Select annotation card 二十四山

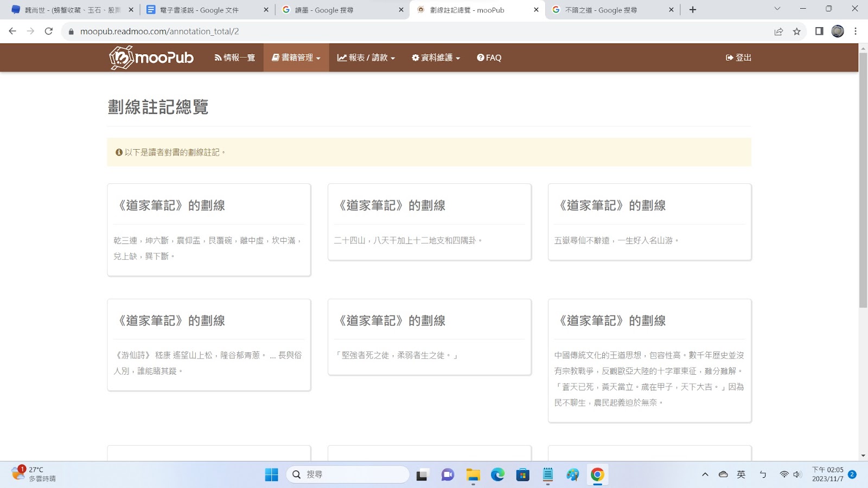[x=430, y=222]
